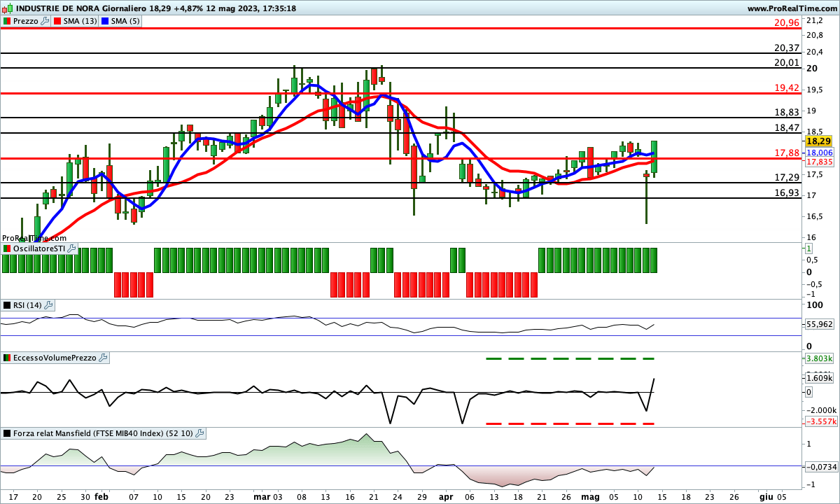This screenshot has width=840, height=504.
Task: Click the mag month marker on time axis
Action: point(591,496)
